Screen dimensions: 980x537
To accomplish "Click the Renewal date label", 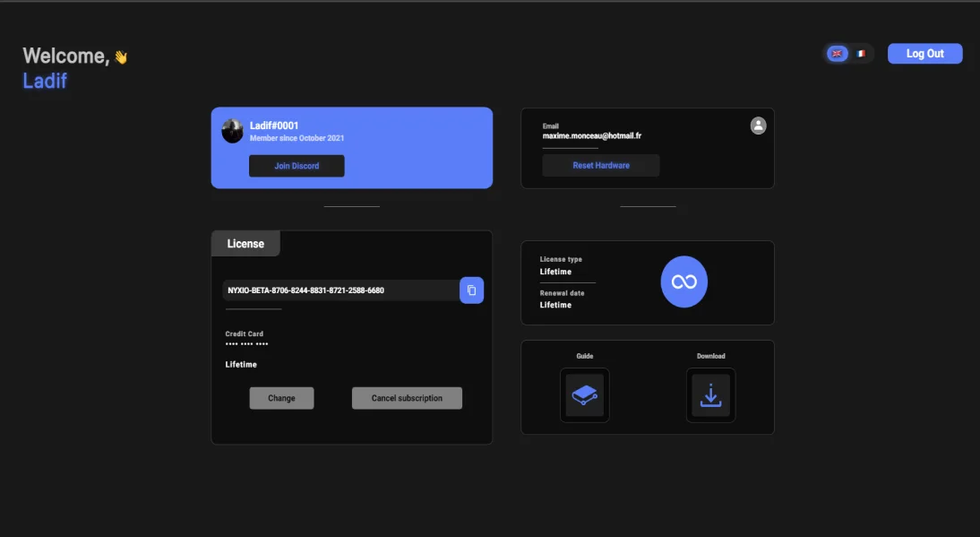I will point(562,293).
